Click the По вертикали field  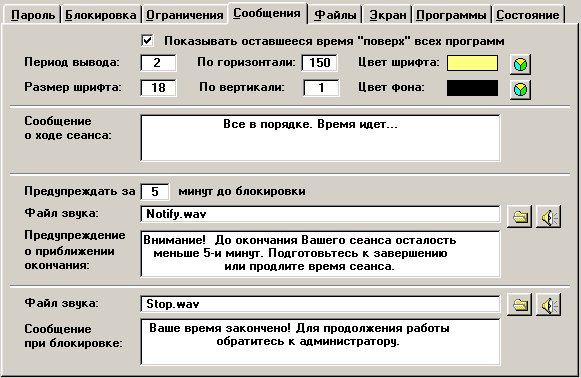(321, 88)
